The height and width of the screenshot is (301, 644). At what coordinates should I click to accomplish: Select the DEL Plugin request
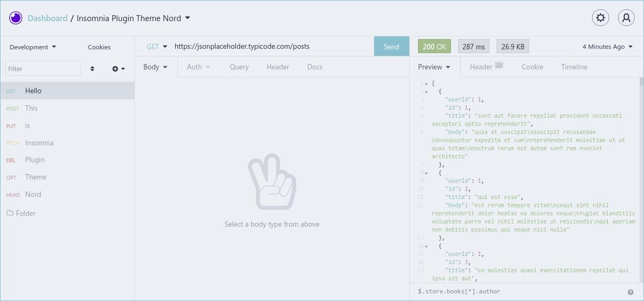click(x=67, y=160)
